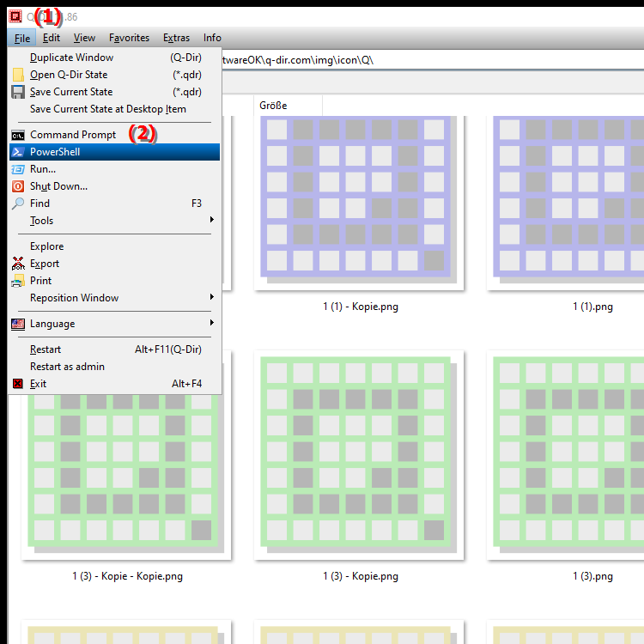
Task: Sort by the Größe column header
Action: pyautogui.click(x=288, y=106)
